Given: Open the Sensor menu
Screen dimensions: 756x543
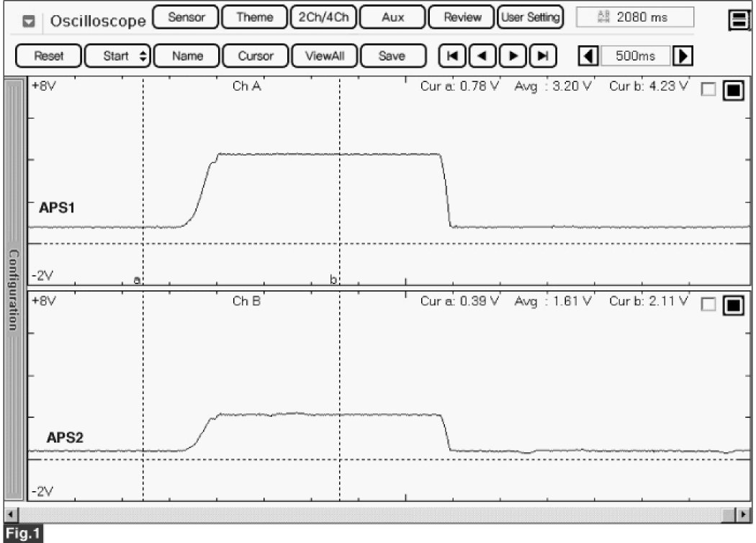Looking at the screenshot, I should coord(186,17).
